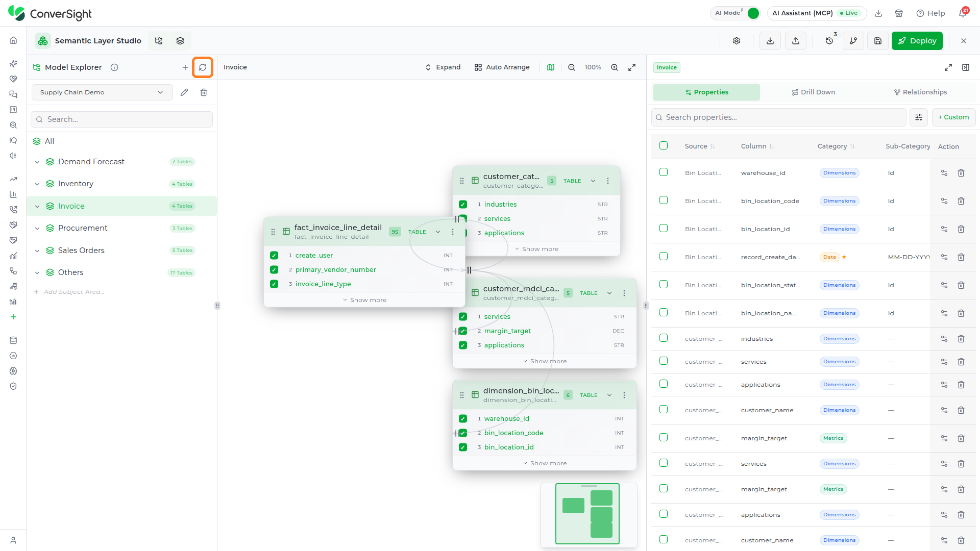980x551 pixels.
Task: Select all properties with header checkbox
Action: click(x=664, y=146)
